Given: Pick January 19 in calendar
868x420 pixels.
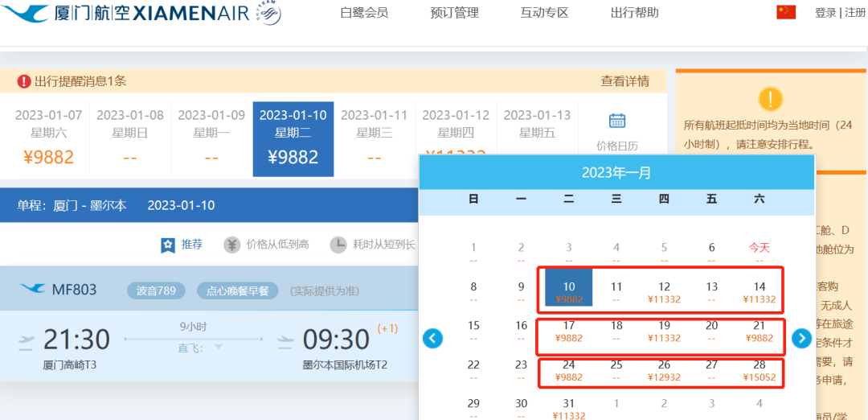Looking at the screenshot, I should pos(664,332).
